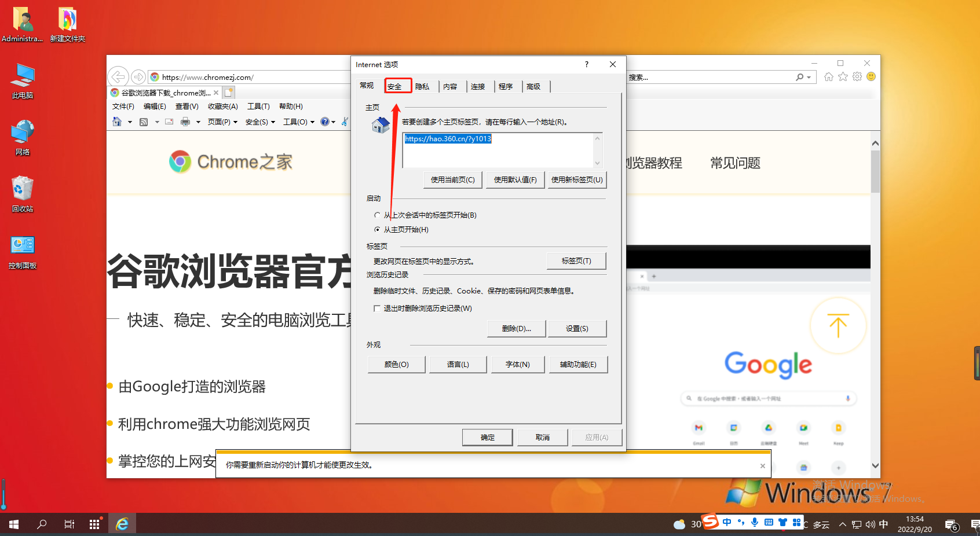
Task: Click the Print icon on toolbar
Action: coord(187,122)
